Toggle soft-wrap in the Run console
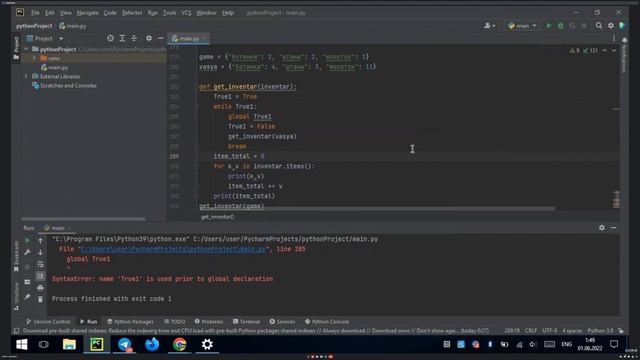This screenshot has height=360, width=640. click(40, 264)
